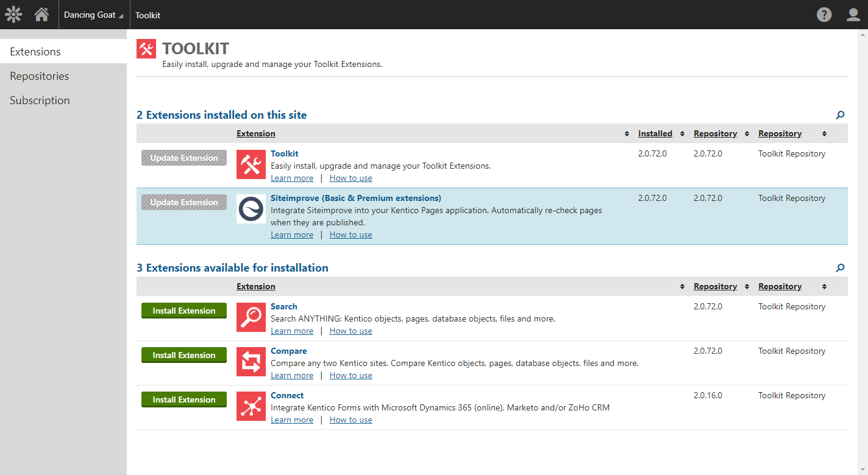Open How to use for Siteimprove
This screenshot has height=475, width=868.
[350, 234]
